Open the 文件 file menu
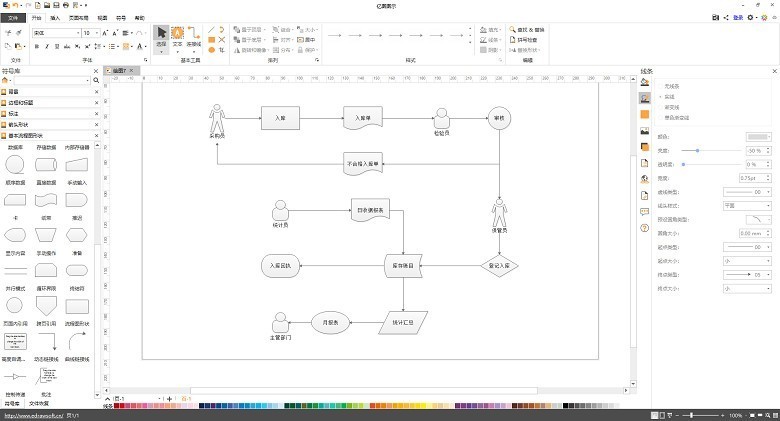This screenshot has height=421, width=780. pos(12,17)
